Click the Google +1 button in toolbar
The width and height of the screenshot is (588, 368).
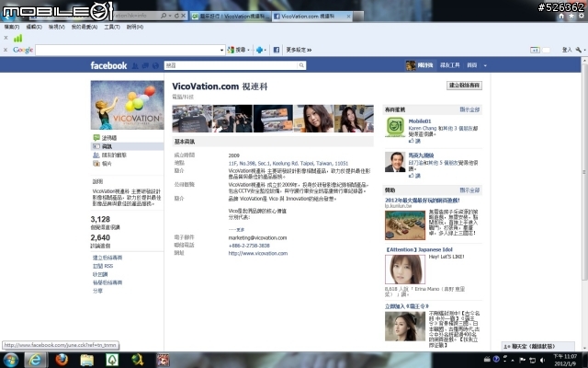[535, 50]
